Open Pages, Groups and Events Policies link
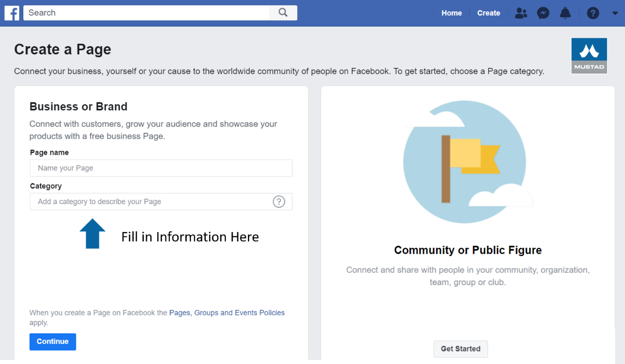The image size is (625, 364). (227, 313)
